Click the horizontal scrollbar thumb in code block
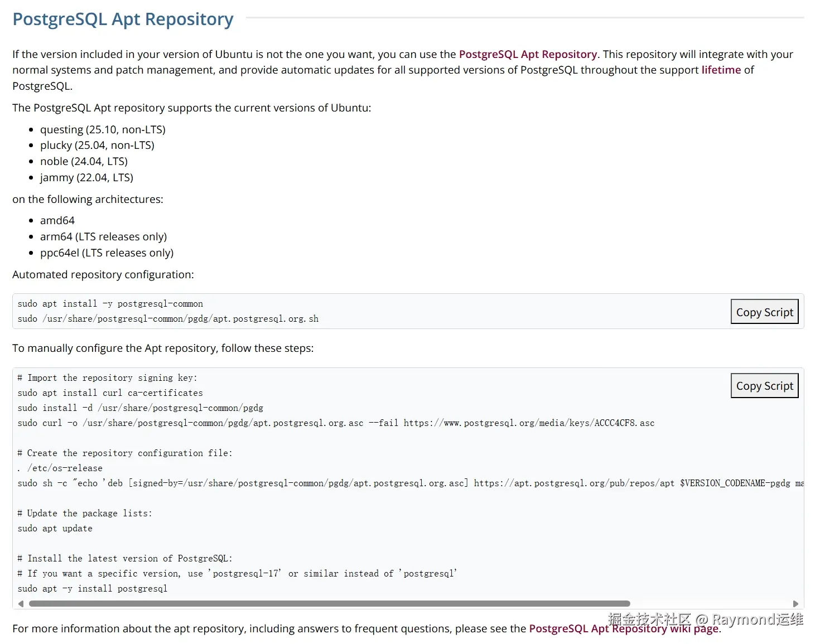 329,604
